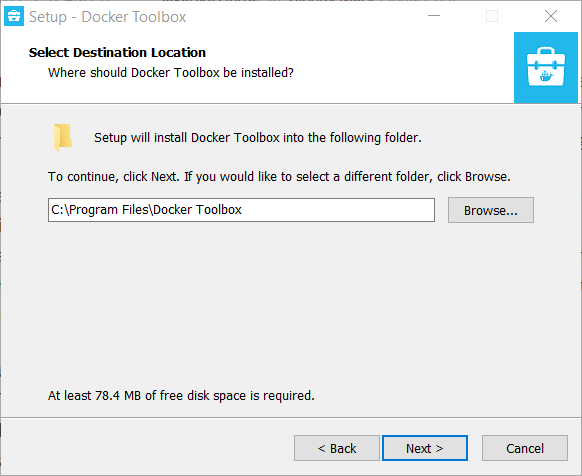Image resolution: width=582 pixels, height=476 pixels.
Task: Click the large blue Docker toolbox logo
Action: pos(546,67)
